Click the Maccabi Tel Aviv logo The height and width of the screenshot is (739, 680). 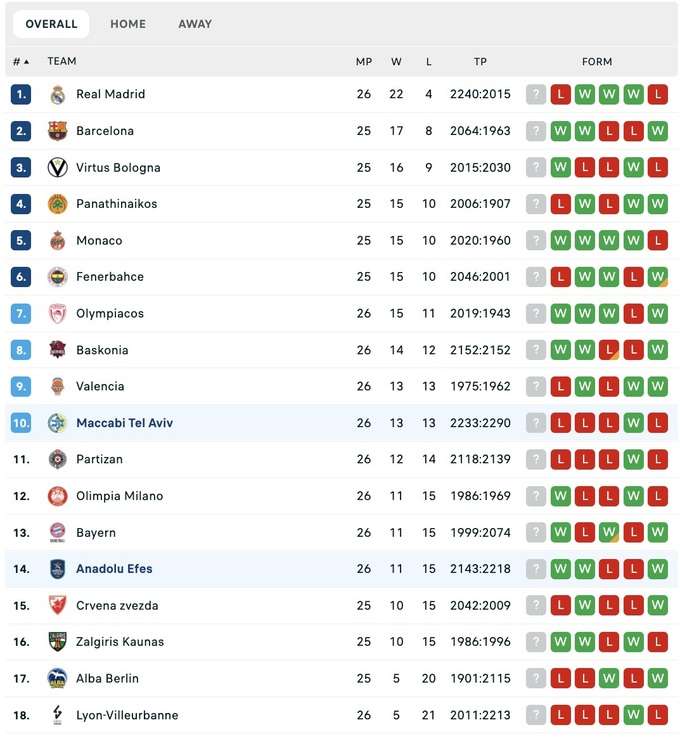pyautogui.click(x=58, y=423)
